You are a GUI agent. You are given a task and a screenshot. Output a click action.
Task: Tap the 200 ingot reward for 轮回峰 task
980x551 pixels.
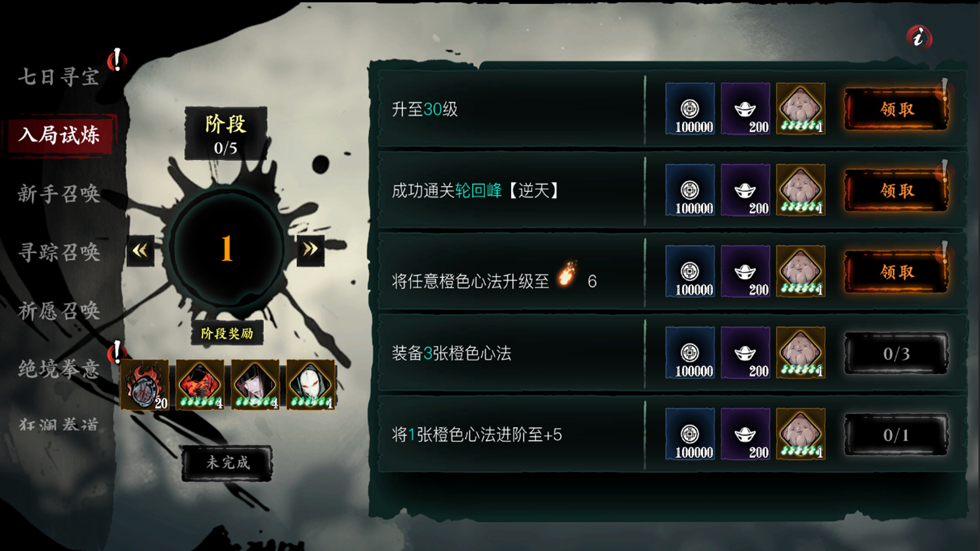click(x=745, y=190)
